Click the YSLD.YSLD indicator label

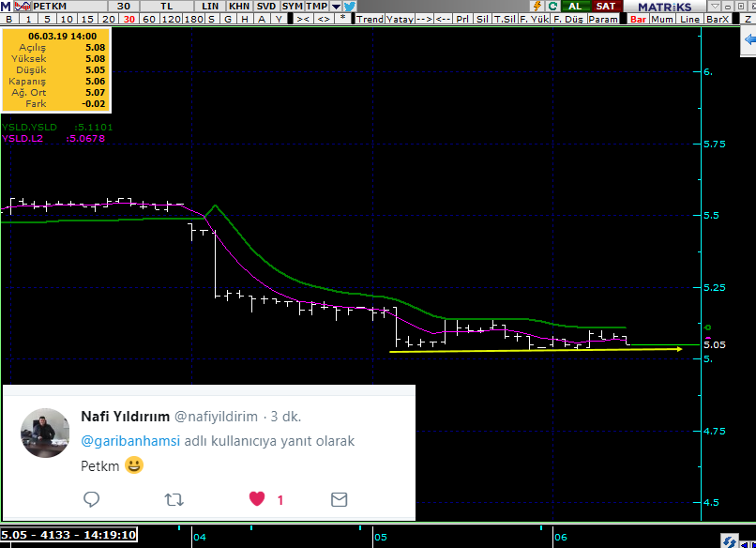click(29, 128)
